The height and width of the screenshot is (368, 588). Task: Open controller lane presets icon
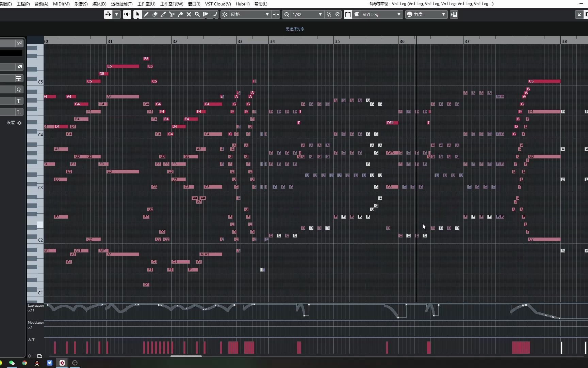coord(39,356)
